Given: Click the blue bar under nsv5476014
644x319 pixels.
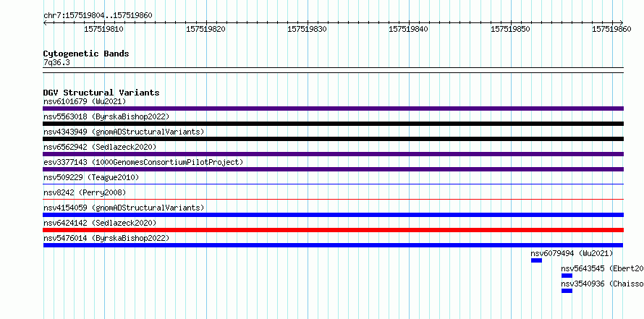Looking at the screenshot, I should click(333, 245).
